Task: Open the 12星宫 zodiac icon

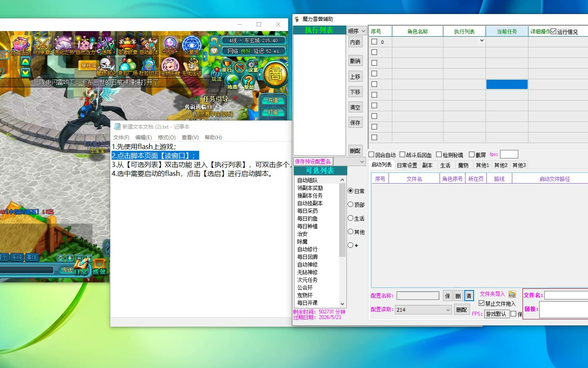Action: [191, 45]
